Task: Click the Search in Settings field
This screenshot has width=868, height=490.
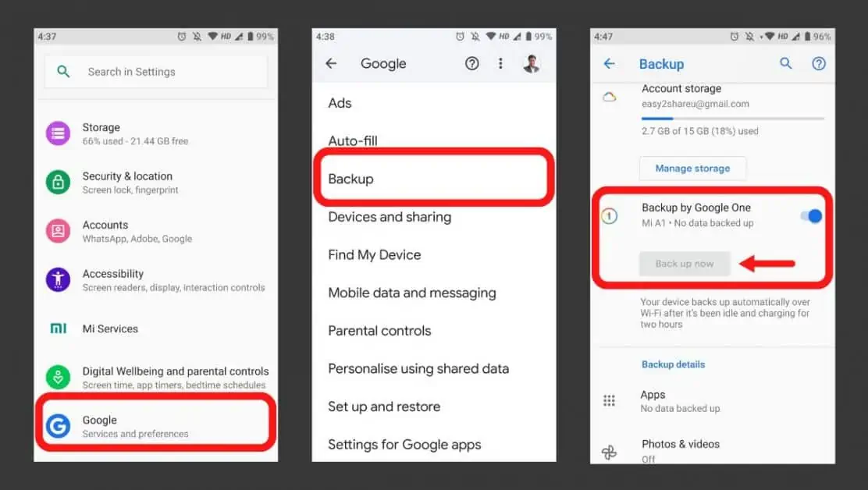Action: click(x=156, y=71)
